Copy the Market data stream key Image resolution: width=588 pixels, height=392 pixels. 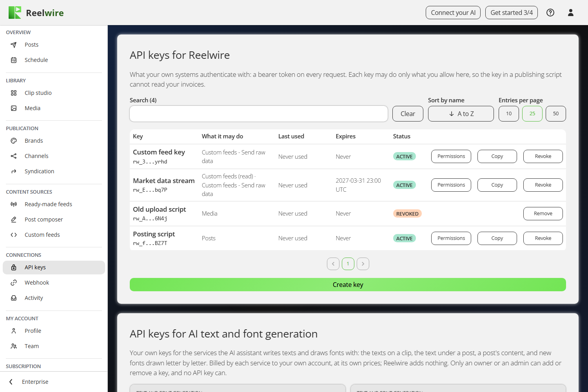click(497, 185)
